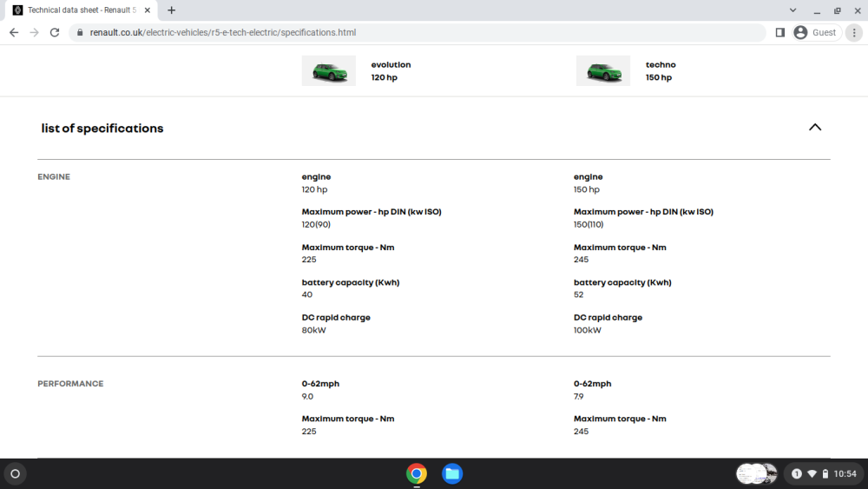
Task: Reload the Renault specifications page
Action: pyautogui.click(x=54, y=33)
